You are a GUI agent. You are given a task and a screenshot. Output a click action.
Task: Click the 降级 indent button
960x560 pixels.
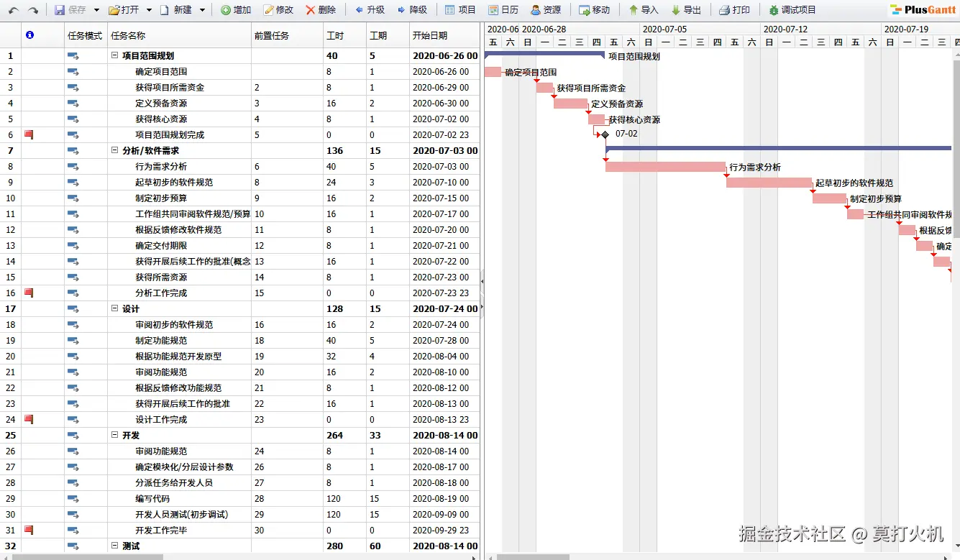[x=412, y=10]
